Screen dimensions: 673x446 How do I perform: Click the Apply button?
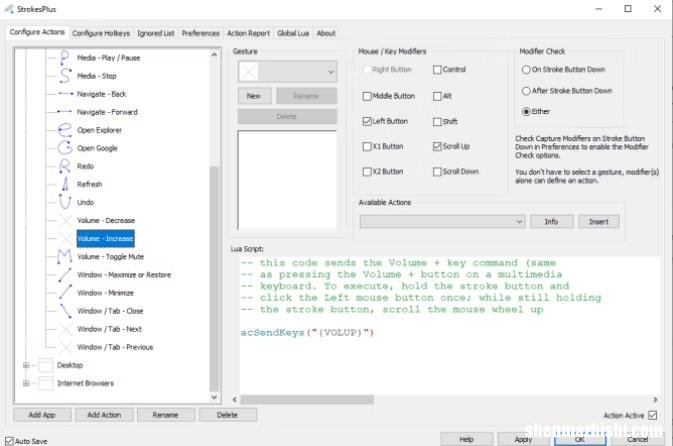tap(523, 439)
